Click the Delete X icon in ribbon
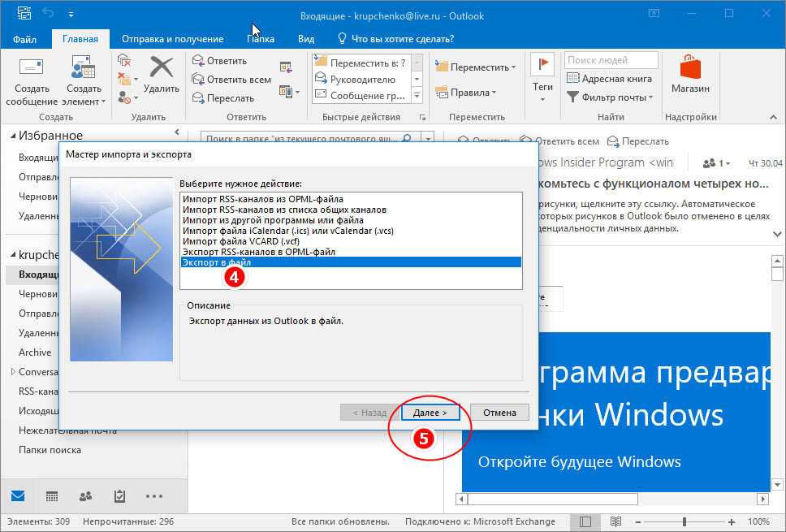 [x=162, y=68]
